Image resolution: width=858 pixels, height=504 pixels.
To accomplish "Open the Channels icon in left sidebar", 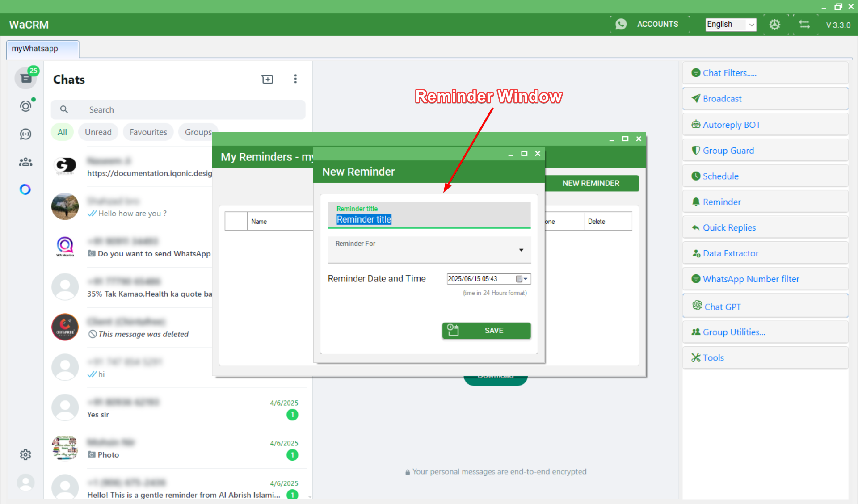I will tap(25, 134).
